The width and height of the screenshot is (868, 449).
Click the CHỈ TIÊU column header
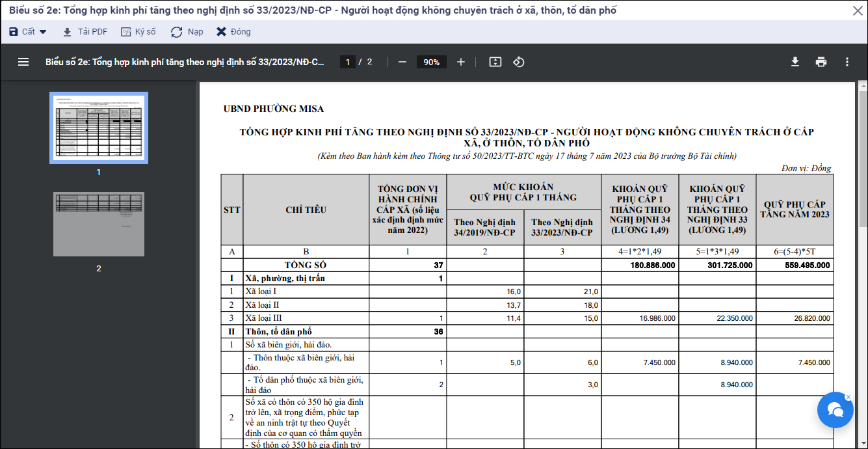tap(306, 210)
